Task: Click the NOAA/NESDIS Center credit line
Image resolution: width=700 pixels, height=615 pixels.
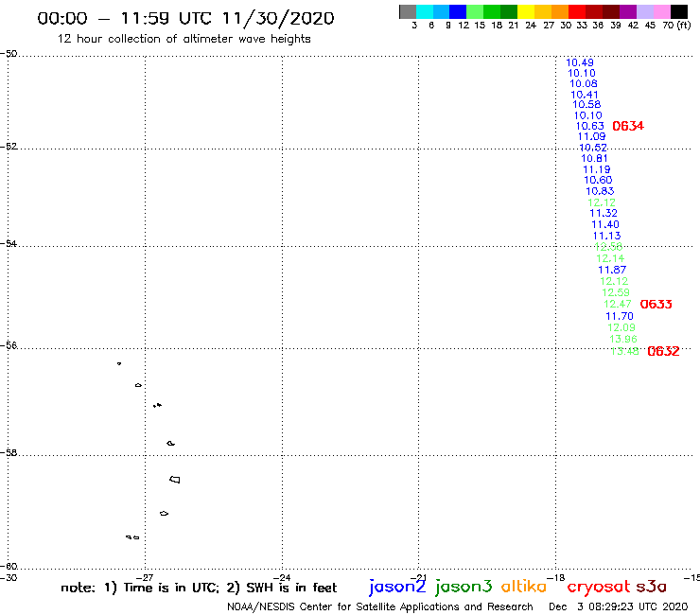Action: pos(380,607)
